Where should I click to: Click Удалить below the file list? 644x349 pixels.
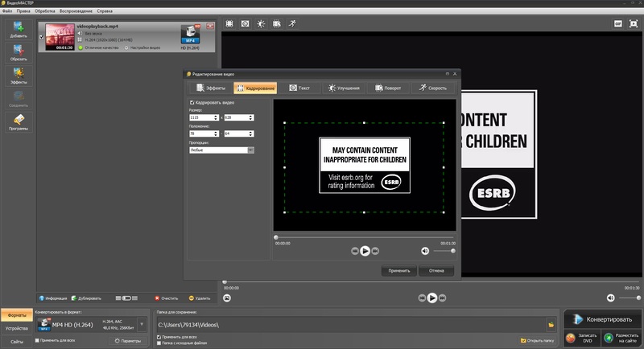(x=200, y=298)
